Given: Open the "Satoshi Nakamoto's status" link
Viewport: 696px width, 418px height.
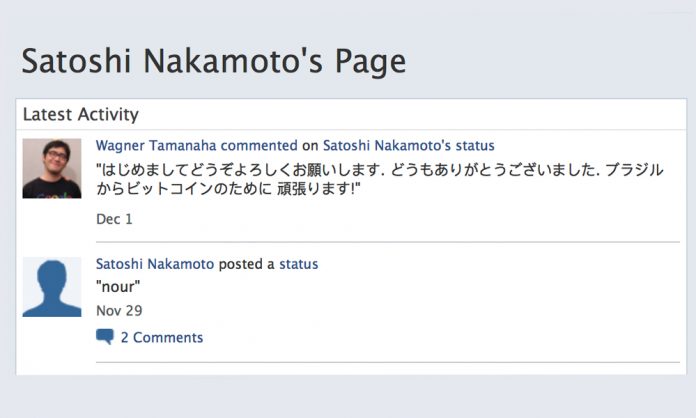Looking at the screenshot, I should pos(408,145).
